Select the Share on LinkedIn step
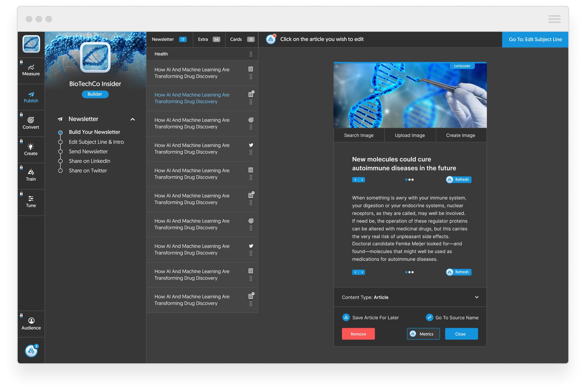 click(x=90, y=161)
